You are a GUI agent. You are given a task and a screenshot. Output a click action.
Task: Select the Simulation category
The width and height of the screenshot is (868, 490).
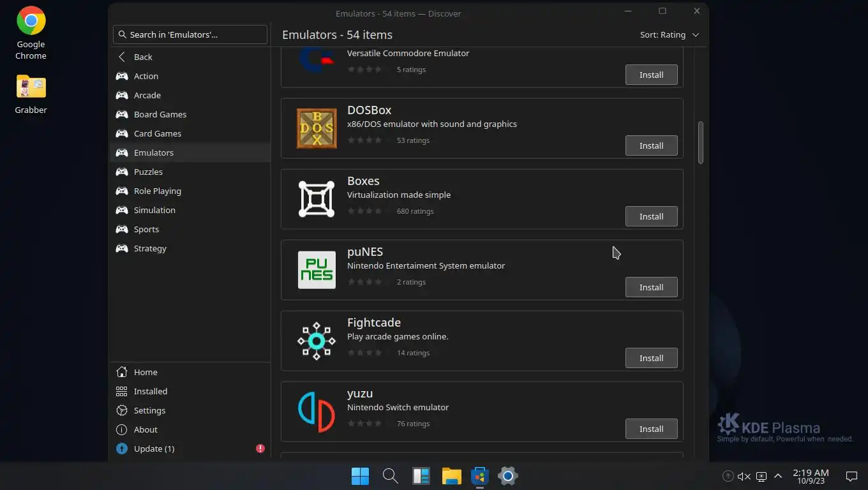click(190, 210)
